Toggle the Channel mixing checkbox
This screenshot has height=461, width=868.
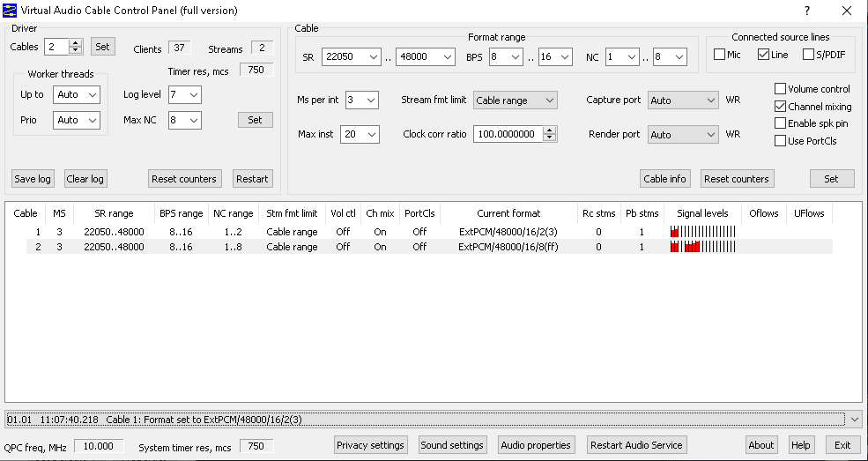click(780, 107)
